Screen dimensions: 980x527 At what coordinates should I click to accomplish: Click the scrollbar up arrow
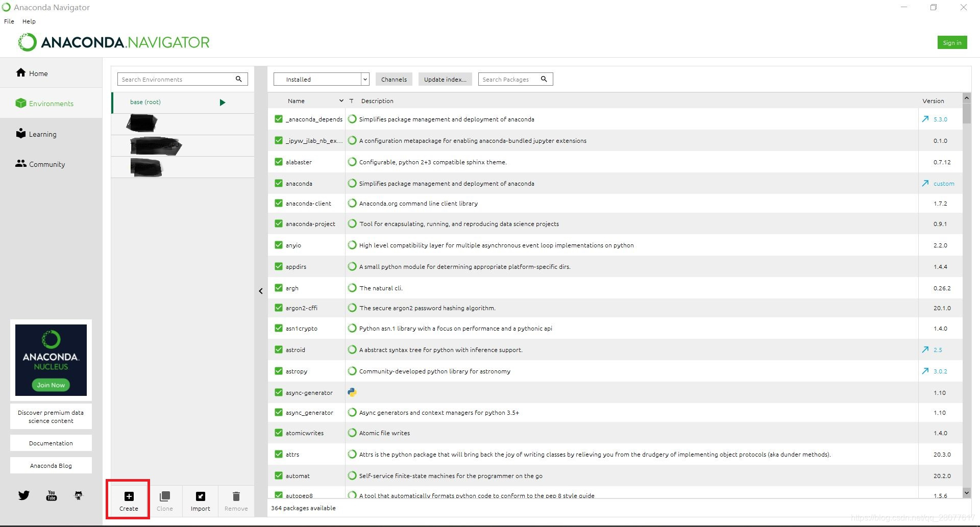click(966, 97)
